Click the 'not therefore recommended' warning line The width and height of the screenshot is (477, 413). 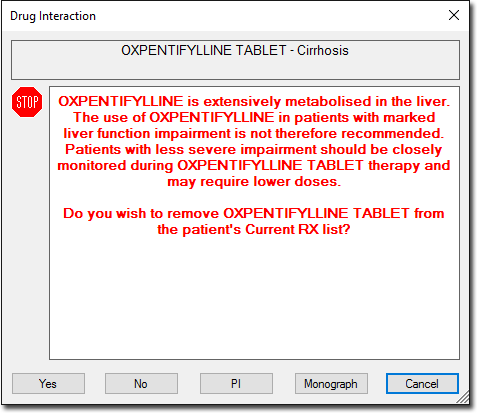(x=254, y=133)
